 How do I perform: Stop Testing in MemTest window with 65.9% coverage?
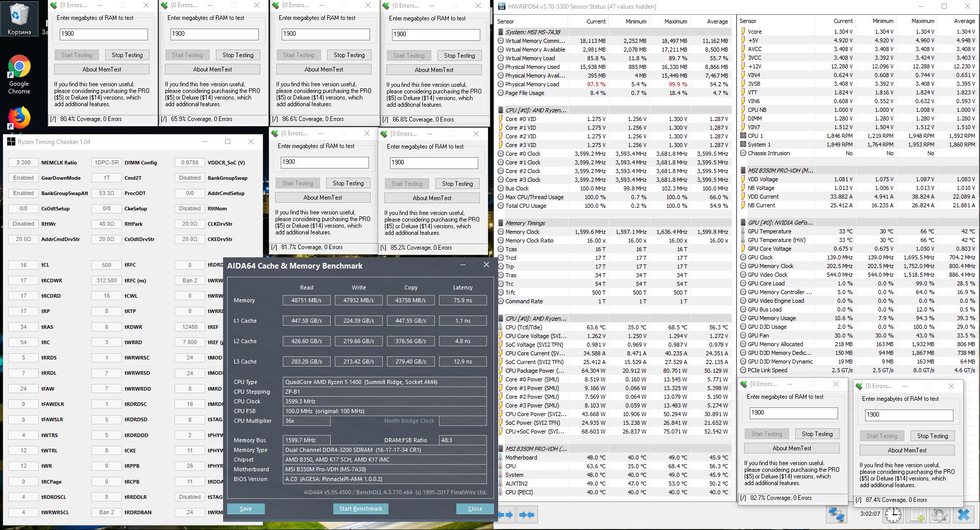(238, 55)
